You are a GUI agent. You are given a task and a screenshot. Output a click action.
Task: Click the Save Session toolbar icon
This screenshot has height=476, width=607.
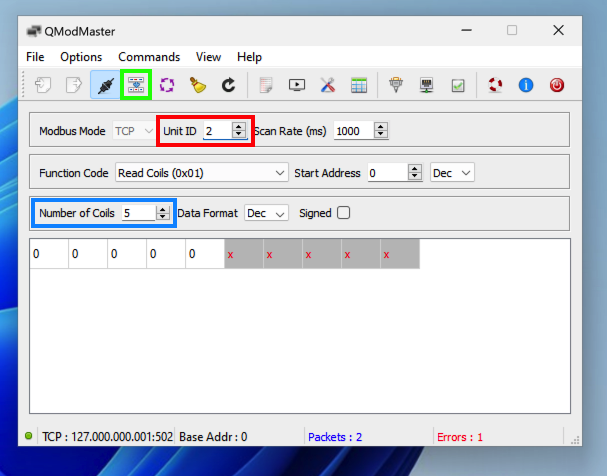pos(74,85)
